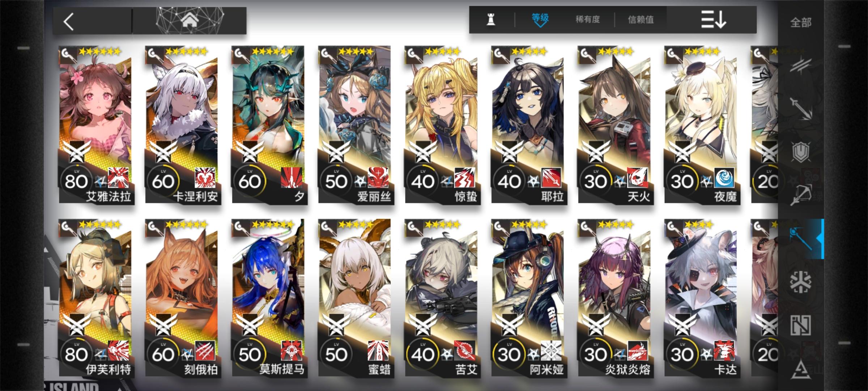Viewport: 868px width, 391px height.
Task: Select the Sniper crossbow class filter
Action: pos(801,195)
